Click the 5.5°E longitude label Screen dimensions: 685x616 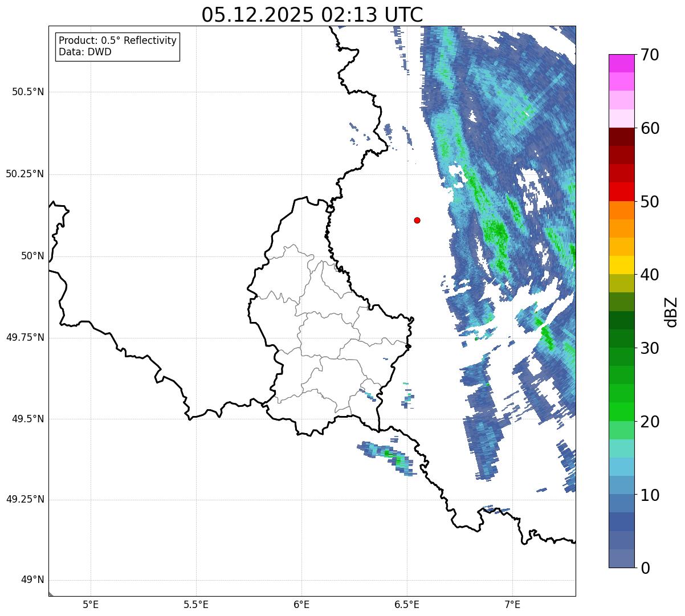click(x=196, y=605)
